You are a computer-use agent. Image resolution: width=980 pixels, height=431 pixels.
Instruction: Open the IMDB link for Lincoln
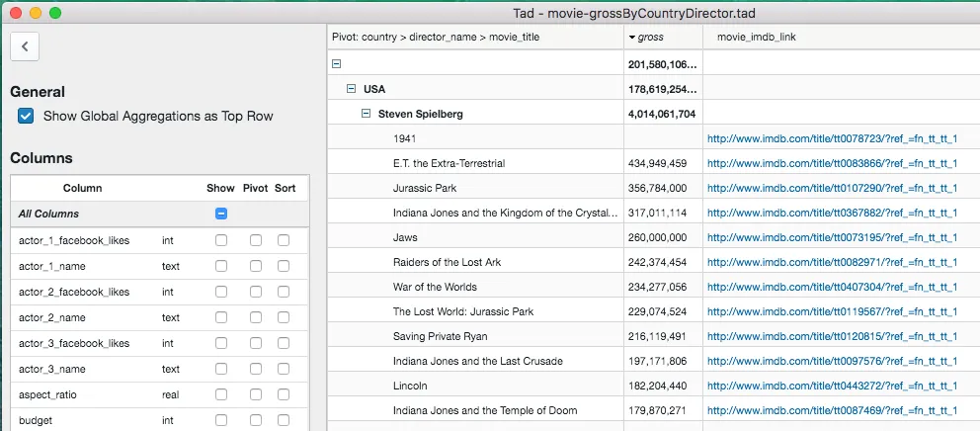(x=831, y=386)
